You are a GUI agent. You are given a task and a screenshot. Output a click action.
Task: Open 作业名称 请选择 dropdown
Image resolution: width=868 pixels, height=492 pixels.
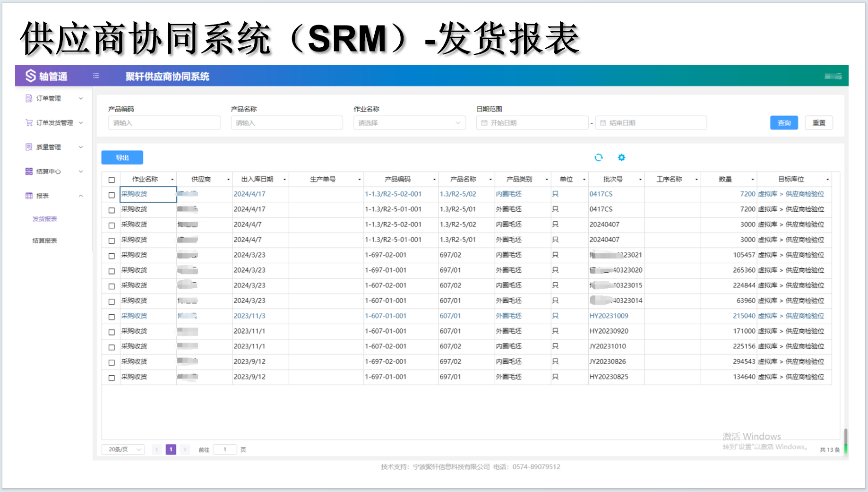pyautogui.click(x=409, y=123)
